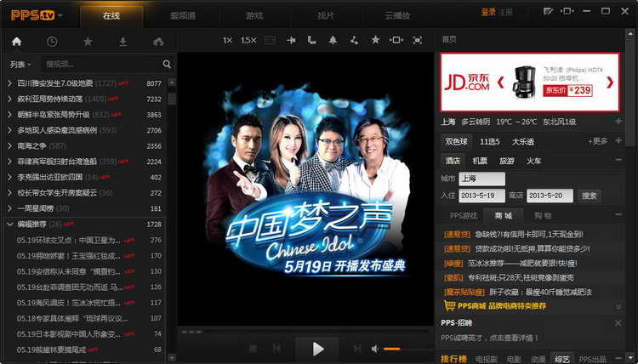Select the 双色球 lottery tab

(456, 141)
